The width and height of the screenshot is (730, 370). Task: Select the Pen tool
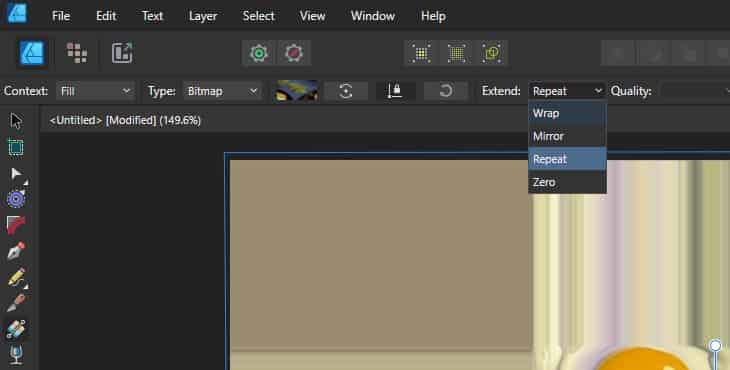pyautogui.click(x=16, y=251)
